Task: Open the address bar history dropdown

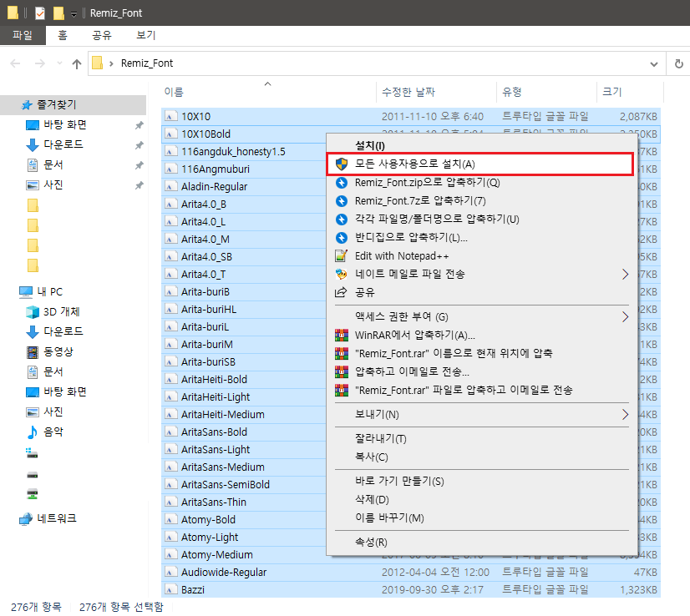Action: click(654, 64)
